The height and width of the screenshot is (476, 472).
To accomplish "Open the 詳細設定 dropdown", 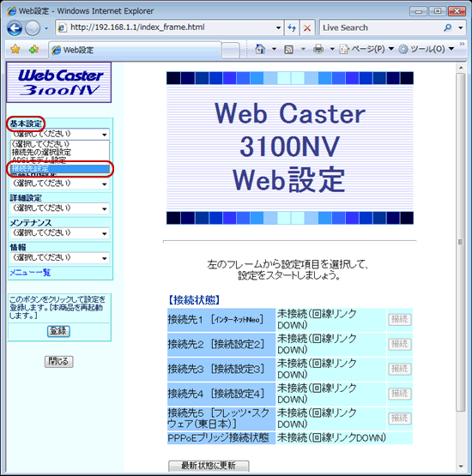I will coord(60,208).
